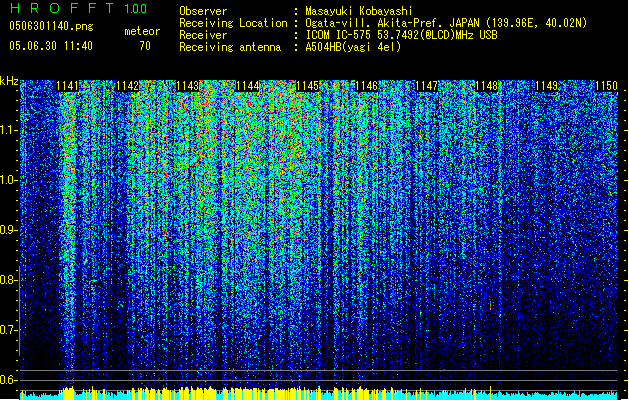Click the 1150 time marker
629x400 pixels.
coord(606,86)
